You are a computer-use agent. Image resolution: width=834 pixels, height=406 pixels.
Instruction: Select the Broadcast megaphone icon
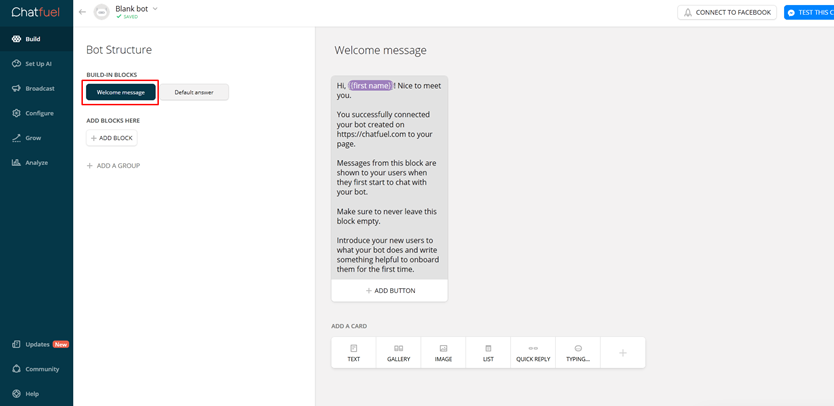pyautogui.click(x=16, y=88)
